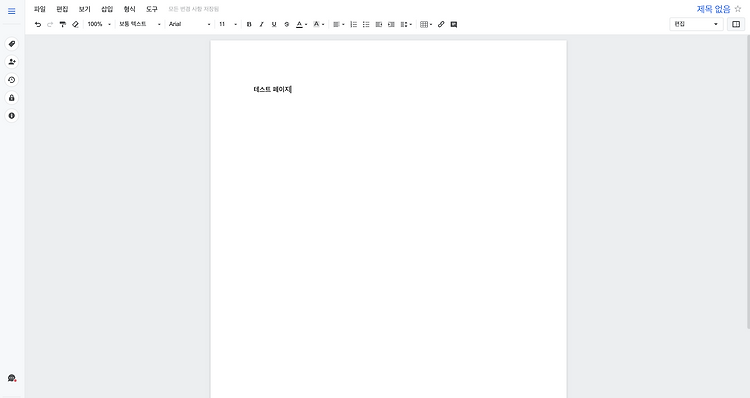This screenshot has height=398, width=750.
Task: Open the 보통 텍스트 style dropdown
Action: click(140, 24)
